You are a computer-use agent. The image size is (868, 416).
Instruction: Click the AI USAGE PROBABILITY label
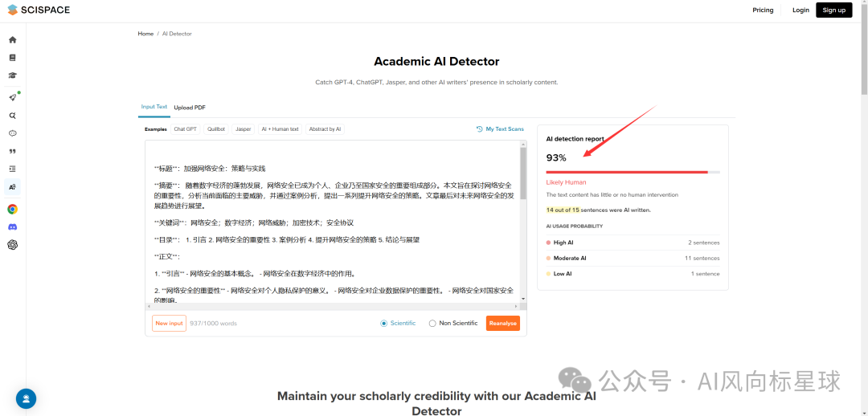pyautogui.click(x=575, y=226)
